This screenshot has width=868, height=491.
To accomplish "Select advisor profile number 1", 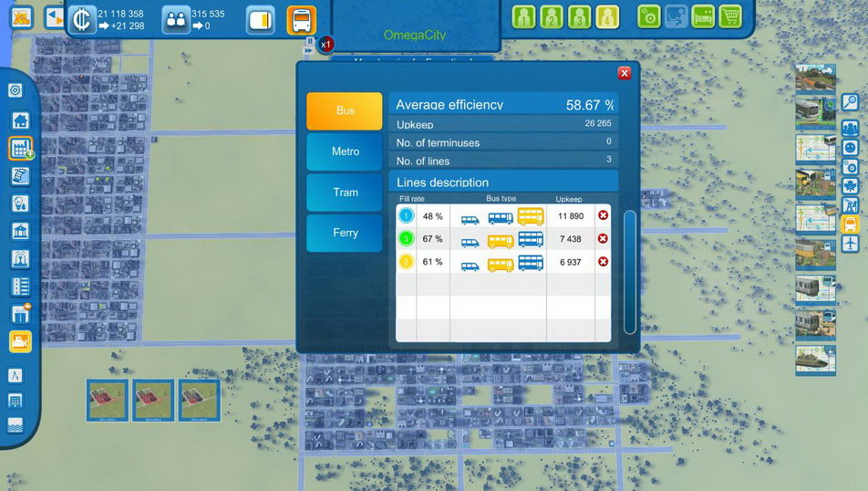I will tap(522, 17).
